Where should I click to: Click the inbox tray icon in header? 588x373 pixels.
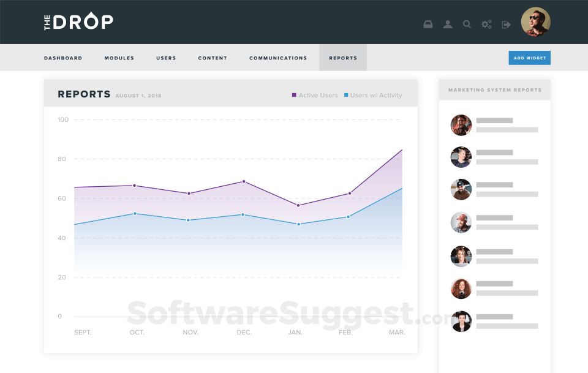coord(428,24)
